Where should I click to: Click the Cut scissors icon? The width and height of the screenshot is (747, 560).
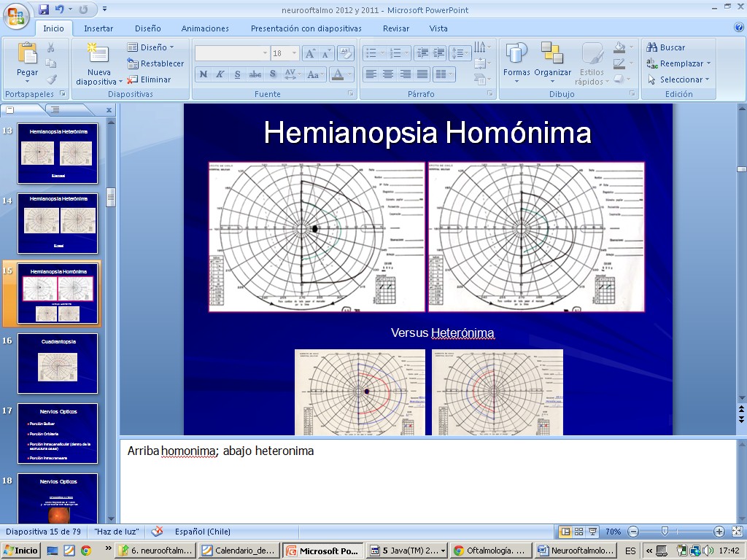pyautogui.click(x=51, y=47)
